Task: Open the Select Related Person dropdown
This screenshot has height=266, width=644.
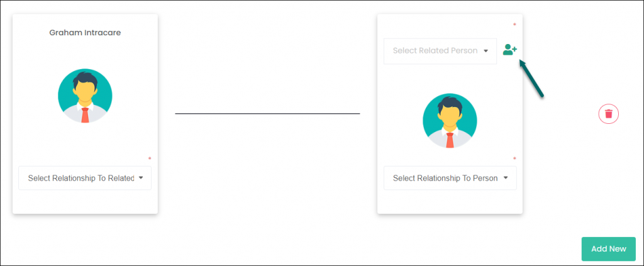Action: pos(440,52)
